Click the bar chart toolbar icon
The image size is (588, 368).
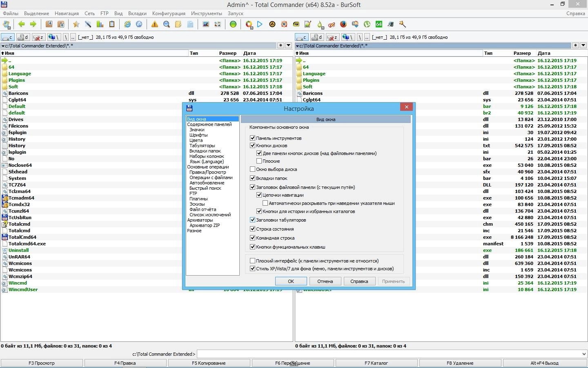(100, 24)
